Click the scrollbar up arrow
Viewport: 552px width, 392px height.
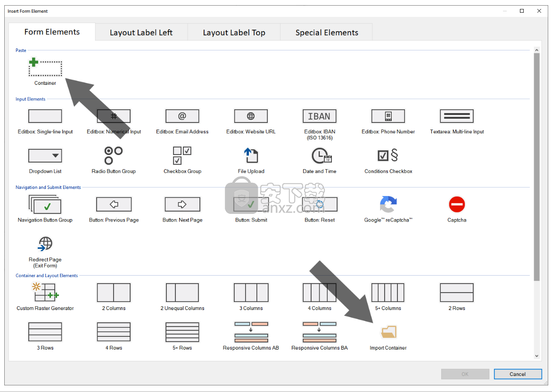point(536,50)
